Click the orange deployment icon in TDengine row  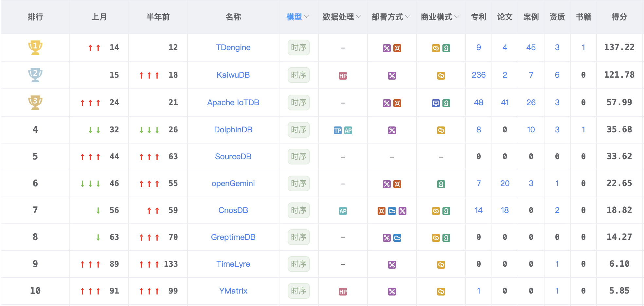(397, 48)
